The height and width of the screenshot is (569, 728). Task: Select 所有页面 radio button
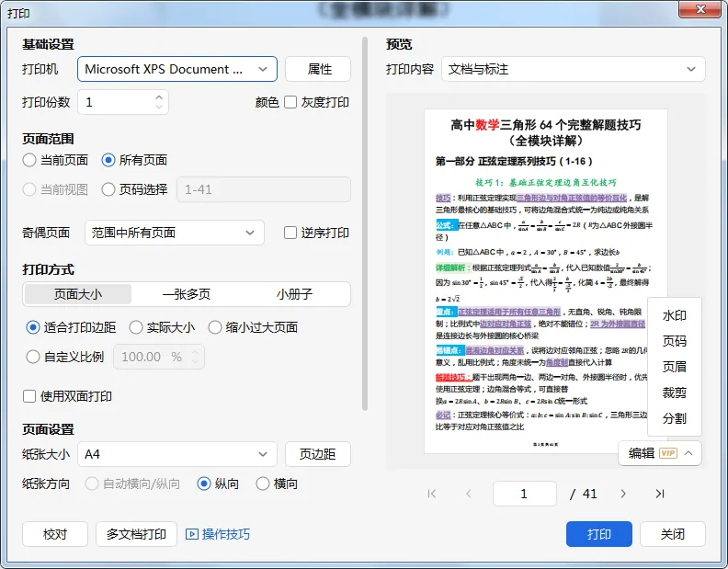coord(108,160)
